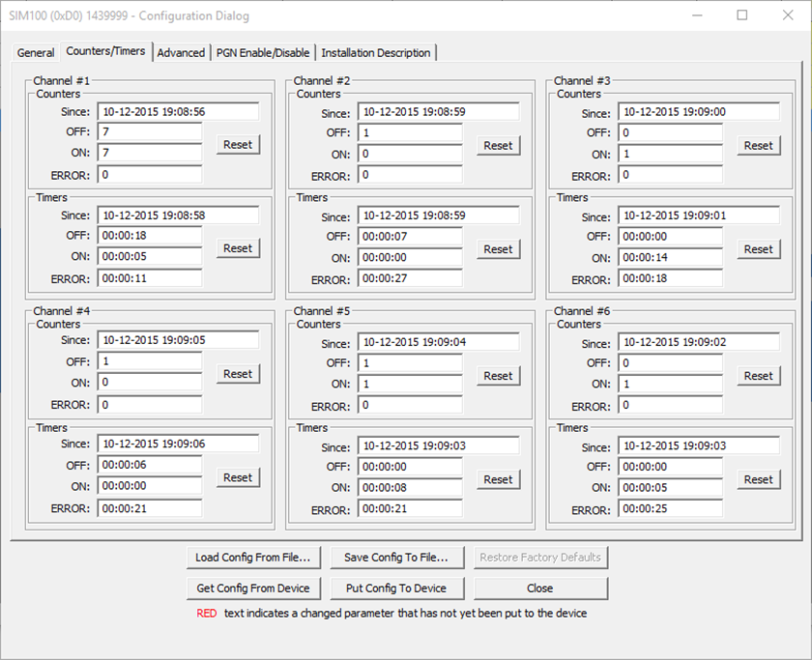Viewport: 812px width, 660px height.
Task: Reset Channel #1 Counters
Action: point(238,145)
